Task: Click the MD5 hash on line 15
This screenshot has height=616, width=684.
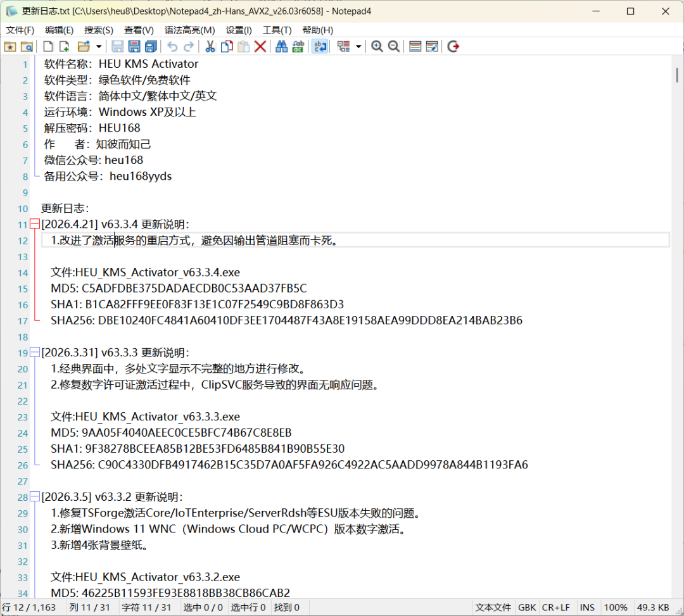Action: click(x=194, y=289)
